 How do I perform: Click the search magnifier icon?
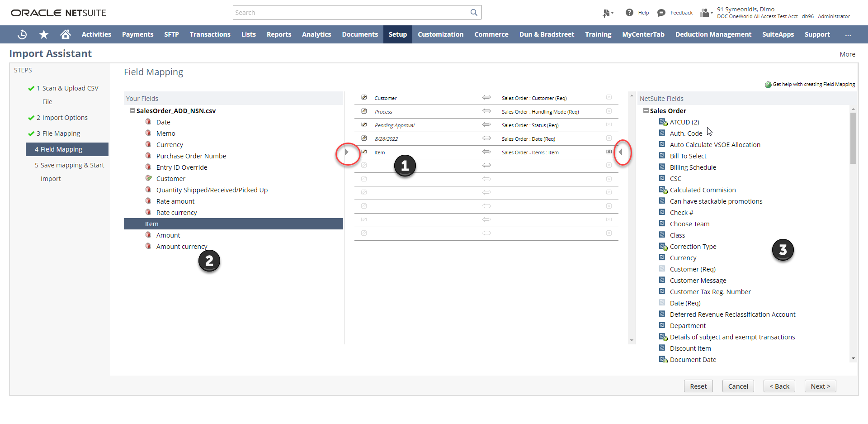coord(474,13)
